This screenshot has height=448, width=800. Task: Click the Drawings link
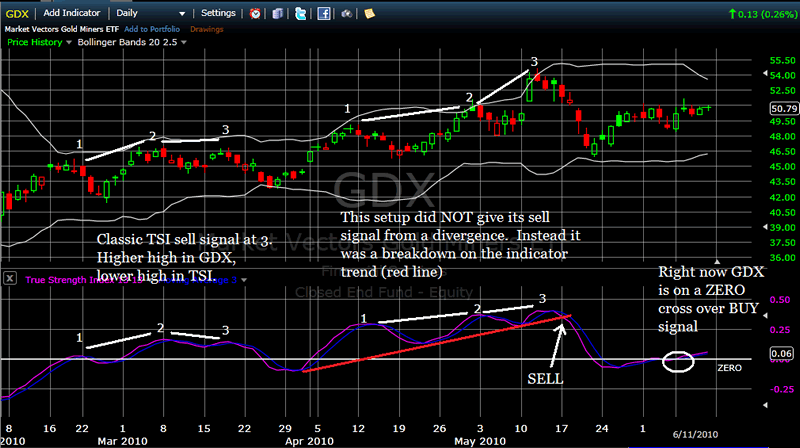[207, 30]
